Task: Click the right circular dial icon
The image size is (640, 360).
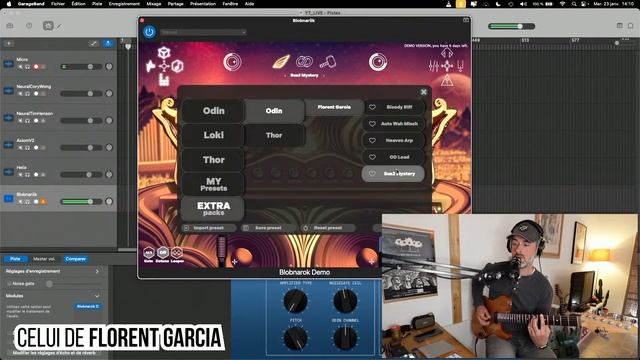Action: pos(378,62)
